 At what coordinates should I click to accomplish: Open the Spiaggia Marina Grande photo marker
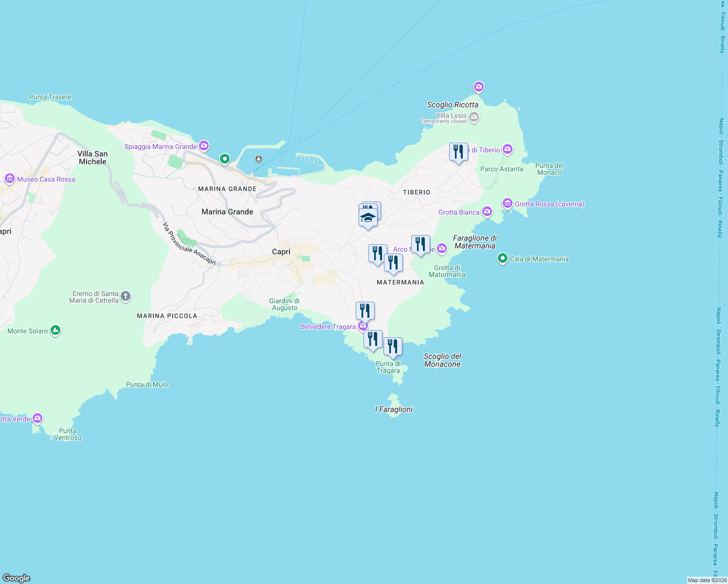204,146
